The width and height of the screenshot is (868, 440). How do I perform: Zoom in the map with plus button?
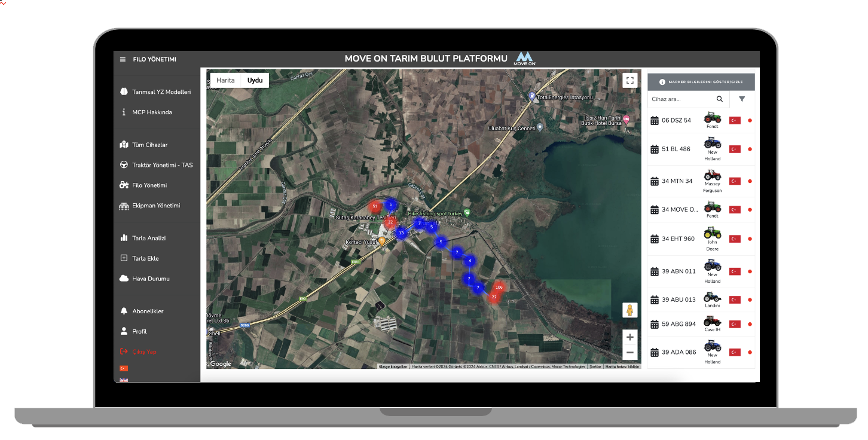click(629, 337)
